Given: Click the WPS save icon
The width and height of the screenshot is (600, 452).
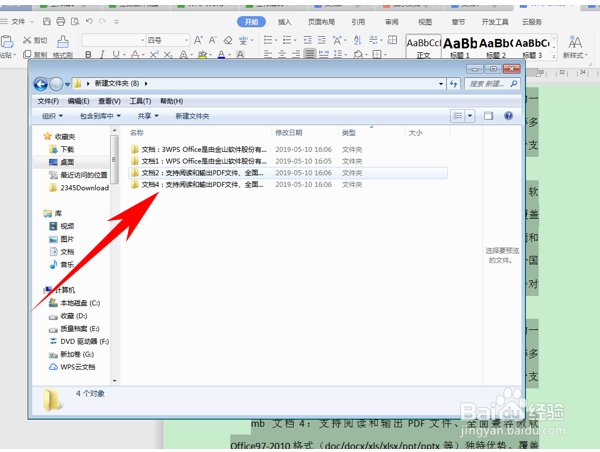Looking at the screenshot, I should coord(46,22).
